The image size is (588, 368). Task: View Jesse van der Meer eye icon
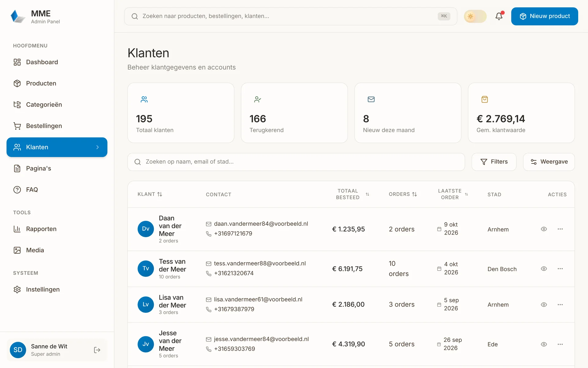pos(544,344)
